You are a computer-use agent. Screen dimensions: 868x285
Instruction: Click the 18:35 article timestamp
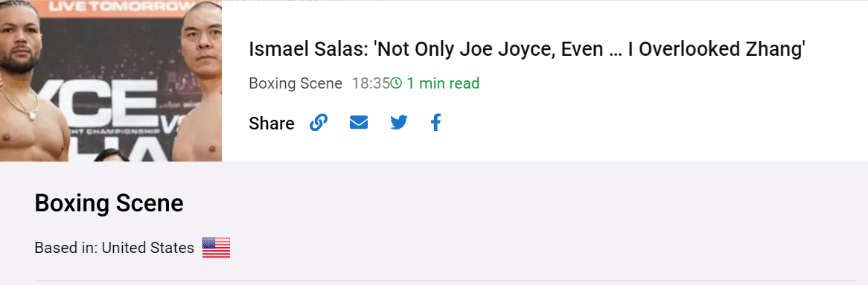click(x=371, y=83)
